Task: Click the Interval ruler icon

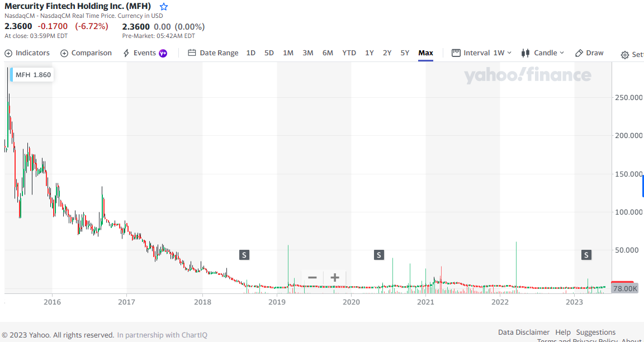Action: point(456,53)
